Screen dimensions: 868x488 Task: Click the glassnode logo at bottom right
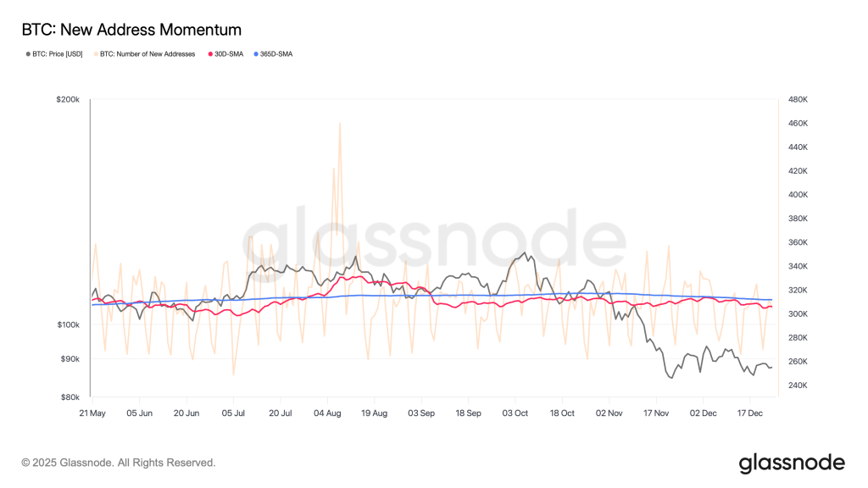[792, 463]
